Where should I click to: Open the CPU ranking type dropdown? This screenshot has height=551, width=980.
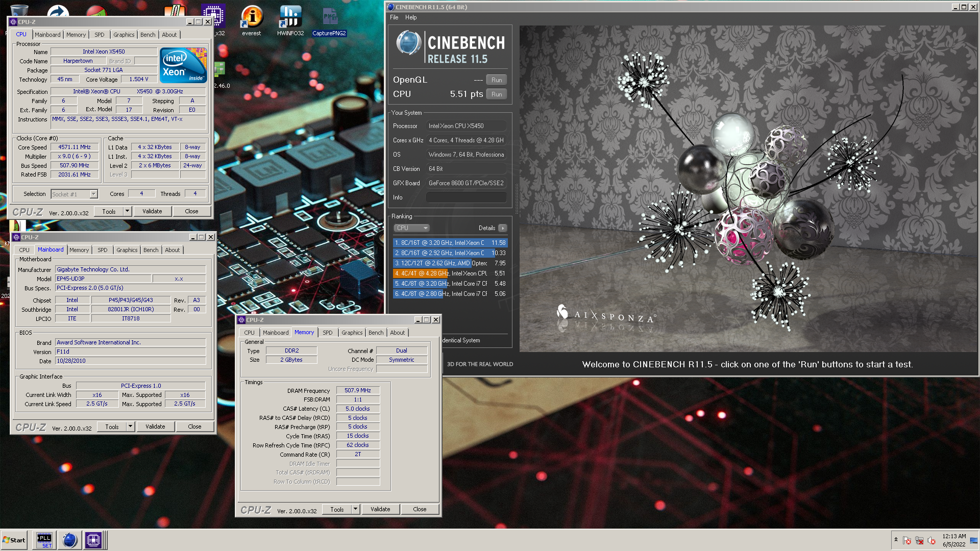coord(411,228)
